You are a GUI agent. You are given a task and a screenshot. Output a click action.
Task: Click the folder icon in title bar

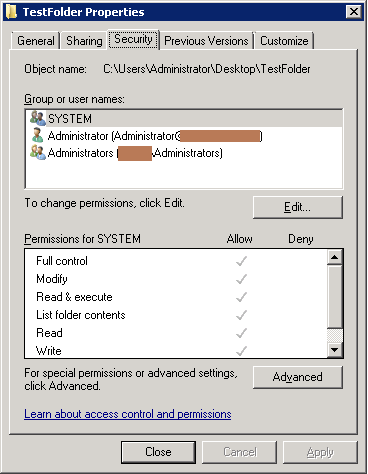pyautogui.click(x=11, y=12)
